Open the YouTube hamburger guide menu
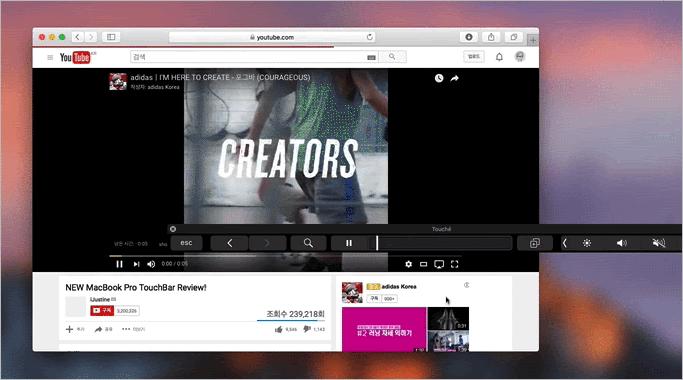The image size is (683, 380). pos(50,57)
